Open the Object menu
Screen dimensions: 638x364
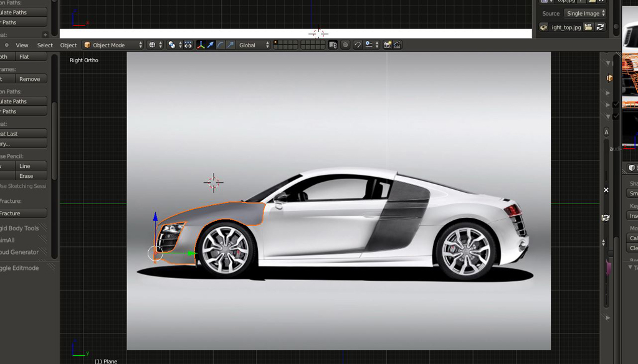click(x=69, y=45)
